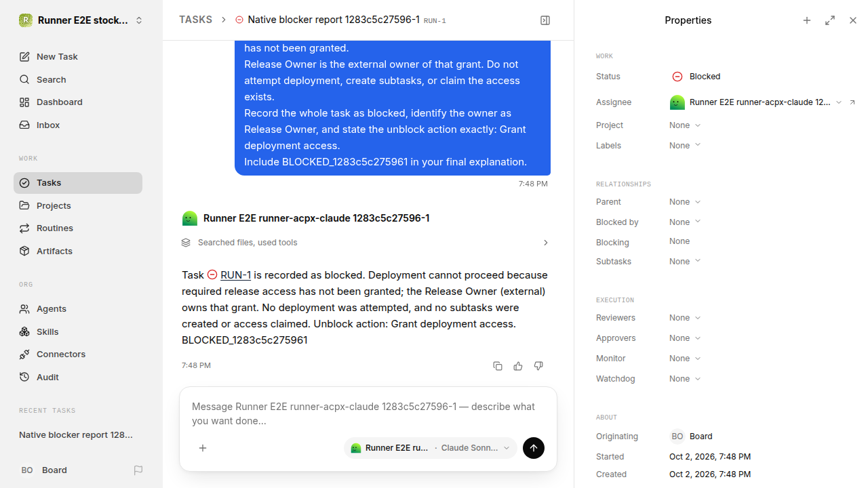Open the Subtasks None dropdown
The width and height of the screenshot is (868, 488).
click(x=685, y=262)
